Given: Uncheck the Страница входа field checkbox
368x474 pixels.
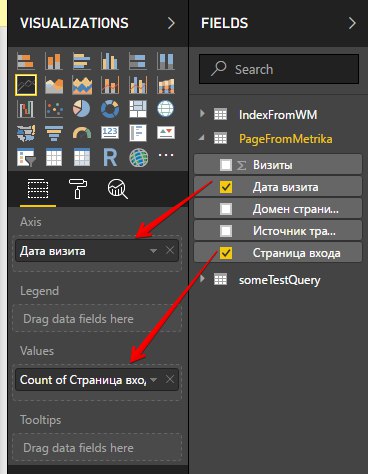Looking at the screenshot, I should tap(226, 253).
